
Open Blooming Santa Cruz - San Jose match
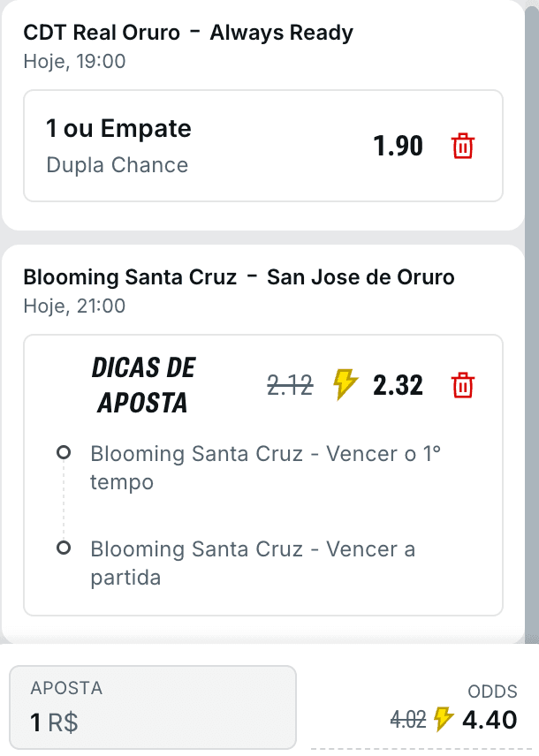pos(239,277)
